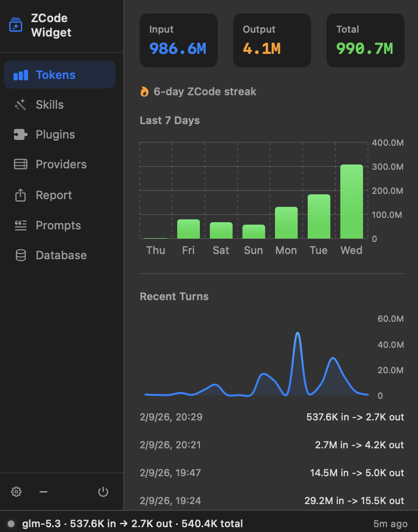Viewport: 418px width, 532px height.
Task: Click the flame streak icon
Action: tap(144, 91)
